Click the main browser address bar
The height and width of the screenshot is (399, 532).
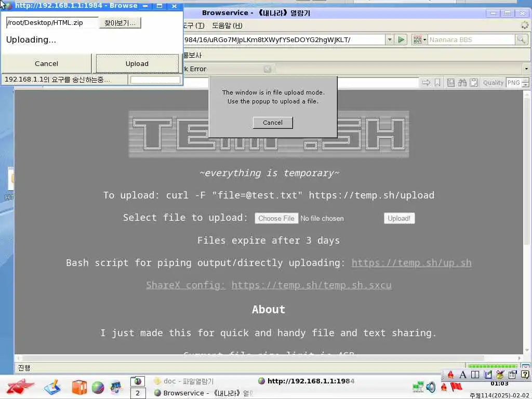coord(284,39)
